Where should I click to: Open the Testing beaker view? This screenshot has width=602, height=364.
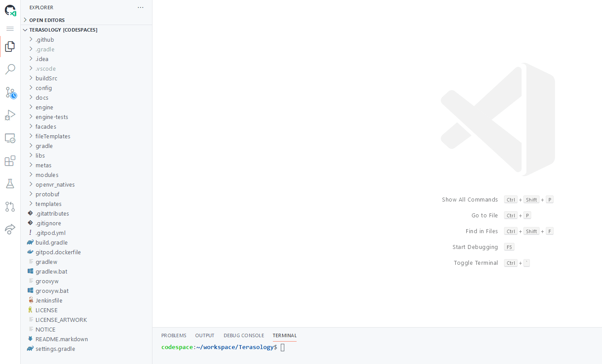(x=10, y=184)
